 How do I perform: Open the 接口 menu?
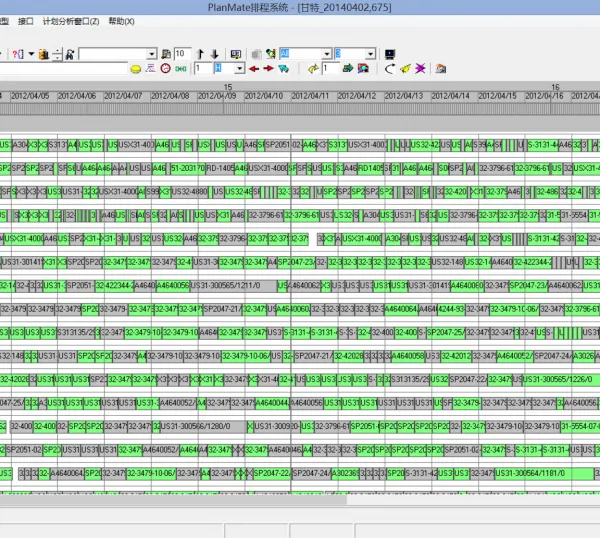click(26, 21)
